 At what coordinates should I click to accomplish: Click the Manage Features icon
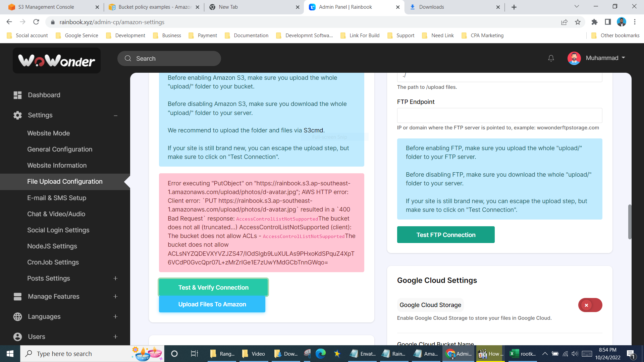coord(17,297)
